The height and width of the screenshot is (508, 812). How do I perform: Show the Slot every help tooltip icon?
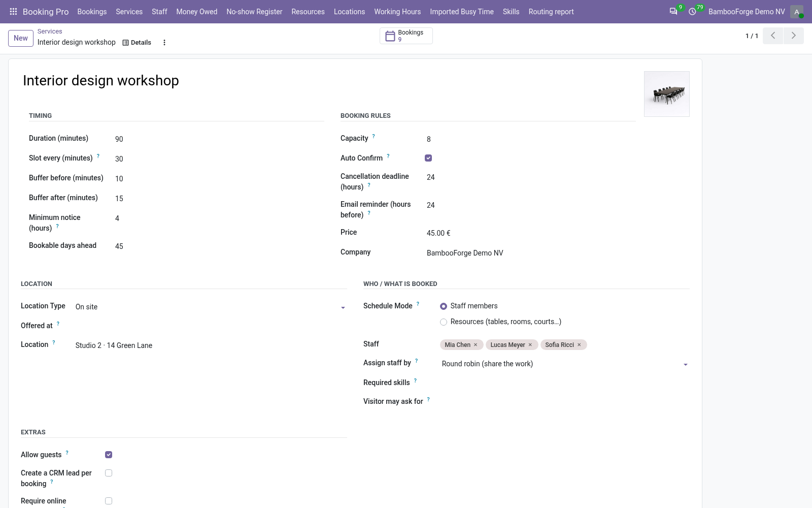click(x=98, y=156)
